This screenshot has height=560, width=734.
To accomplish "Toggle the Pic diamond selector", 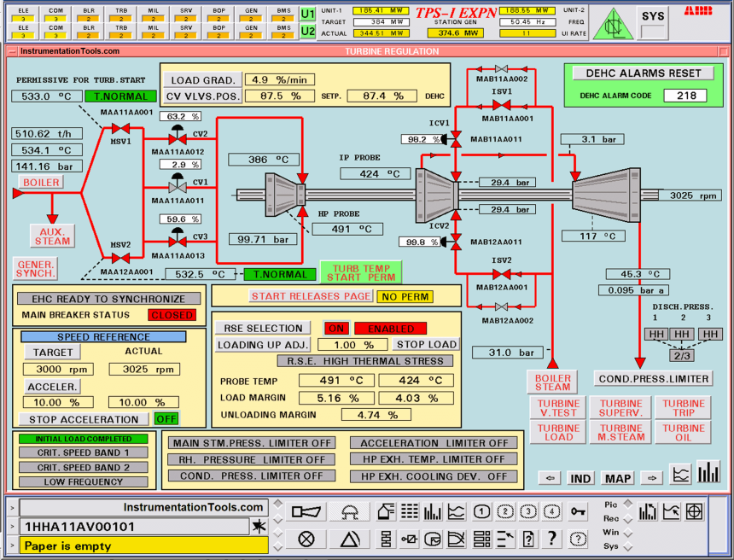I will click(628, 503).
